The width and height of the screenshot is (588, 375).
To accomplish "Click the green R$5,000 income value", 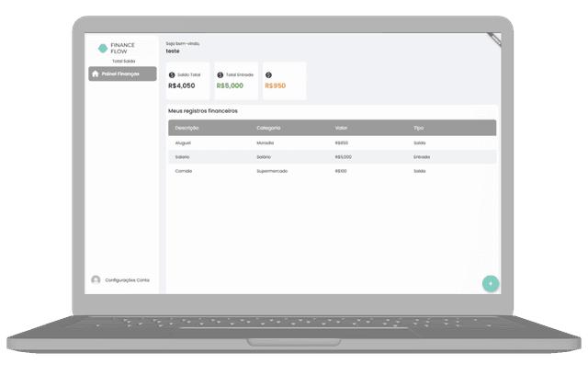I will pos(230,85).
